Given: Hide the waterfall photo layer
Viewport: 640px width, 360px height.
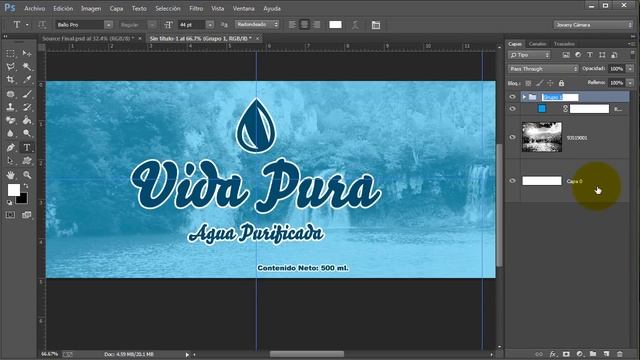Looking at the screenshot, I should (x=513, y=137).
